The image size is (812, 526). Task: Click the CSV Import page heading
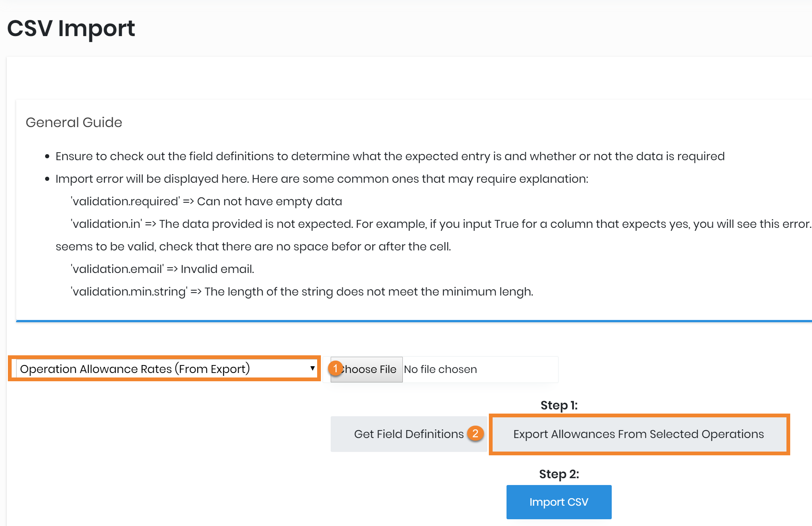71,28
